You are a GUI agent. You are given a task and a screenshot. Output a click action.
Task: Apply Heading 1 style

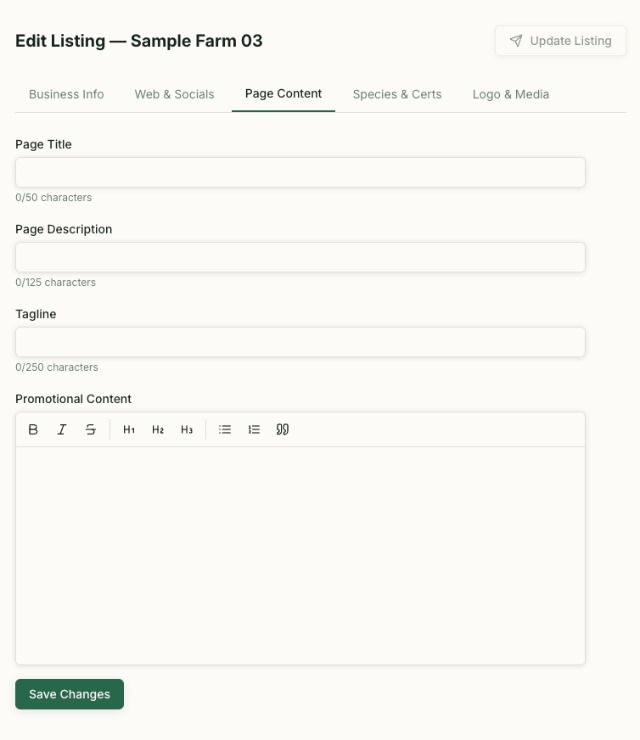[x=129, y=429]
